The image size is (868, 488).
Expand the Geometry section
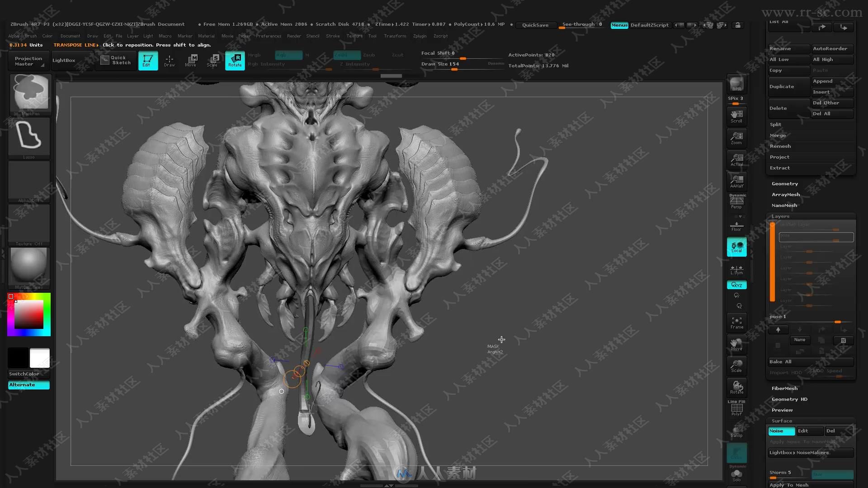785,184
